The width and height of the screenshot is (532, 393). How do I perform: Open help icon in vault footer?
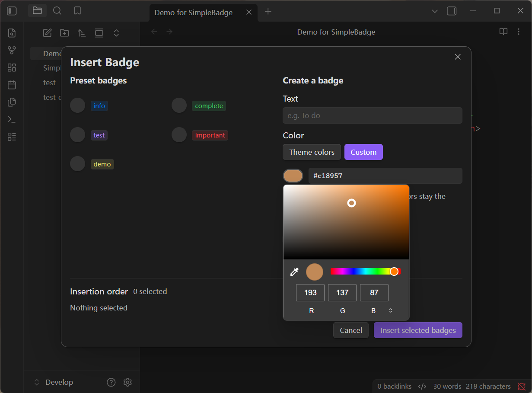pos(111,382)
